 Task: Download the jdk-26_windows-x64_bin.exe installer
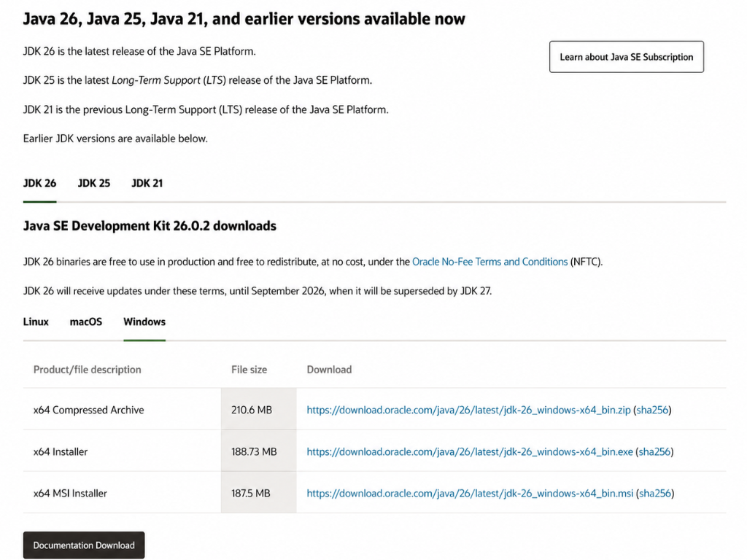(x=470, y=451)
